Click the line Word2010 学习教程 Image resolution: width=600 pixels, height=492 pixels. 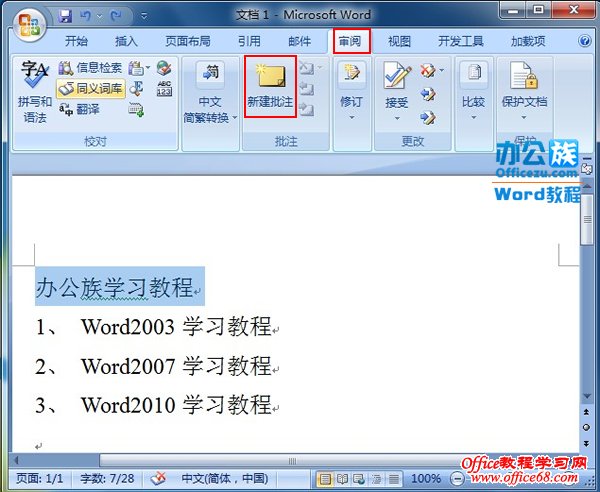[176, 405]
